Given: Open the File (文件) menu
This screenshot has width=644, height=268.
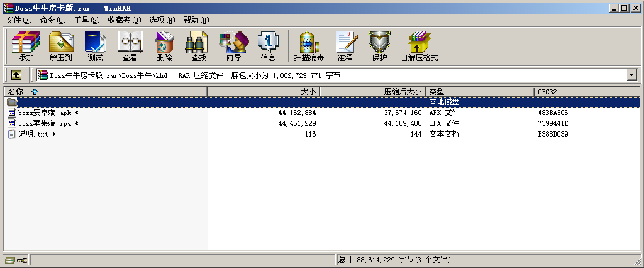Looking at the screenshot, I should pos(18,20).
